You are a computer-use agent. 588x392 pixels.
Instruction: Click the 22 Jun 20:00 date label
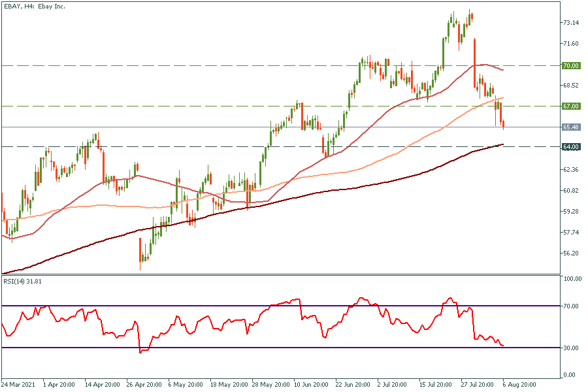click(355, 384)
